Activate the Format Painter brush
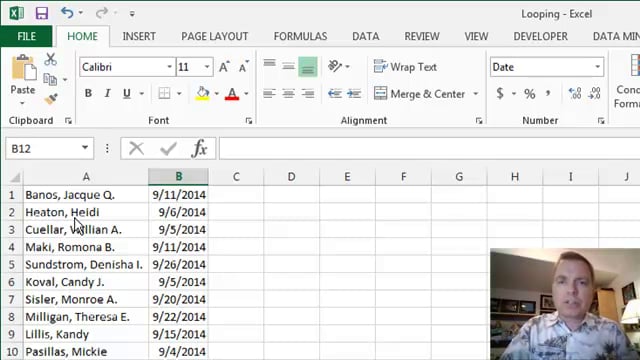Viewport: 640px width, 360px height. coord(51,99)
